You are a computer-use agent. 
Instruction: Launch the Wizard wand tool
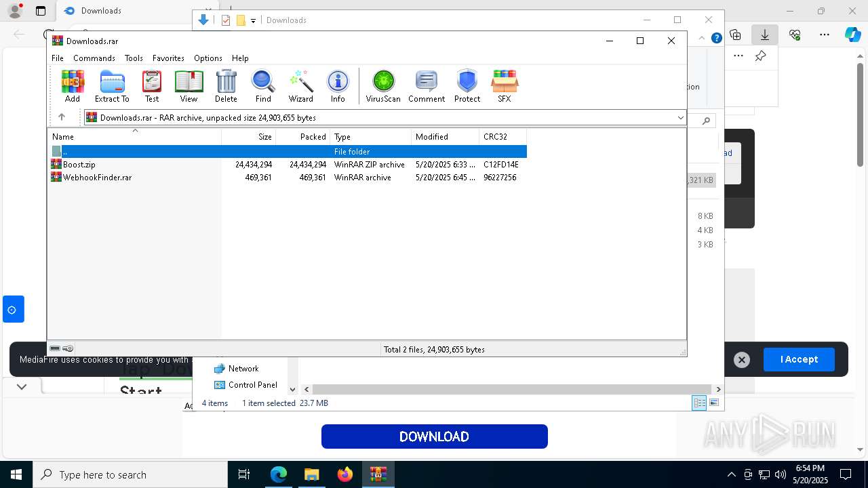click(x=300, y=86)
